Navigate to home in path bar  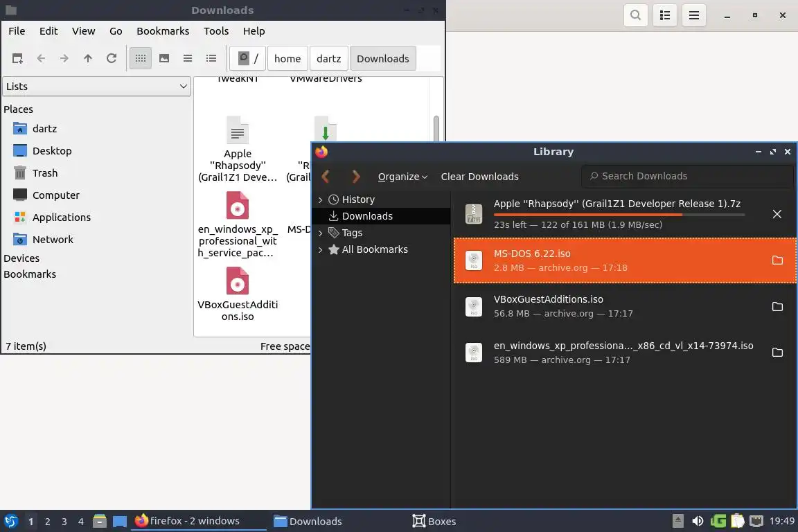pyautogui.click(x=287, y=59)
